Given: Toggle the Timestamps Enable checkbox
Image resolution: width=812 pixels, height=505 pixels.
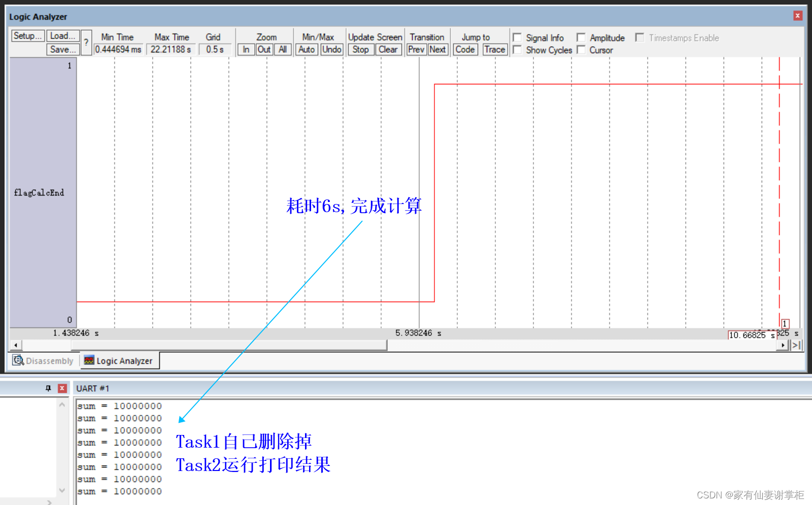Looking at the screenshot, I should click(639, 38).
